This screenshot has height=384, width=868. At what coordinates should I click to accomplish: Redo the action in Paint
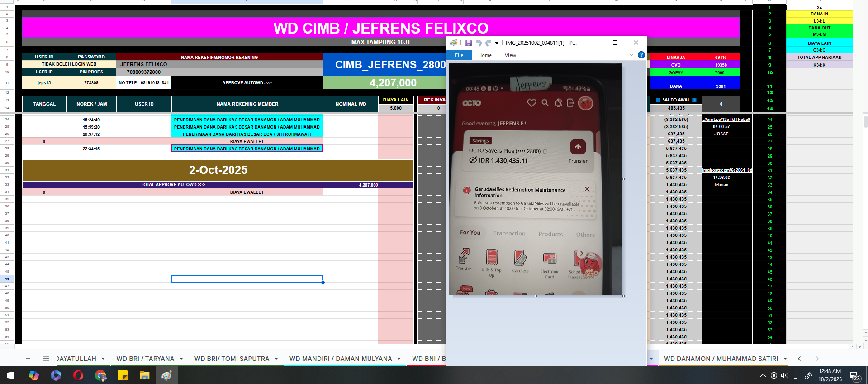[488, 43]
